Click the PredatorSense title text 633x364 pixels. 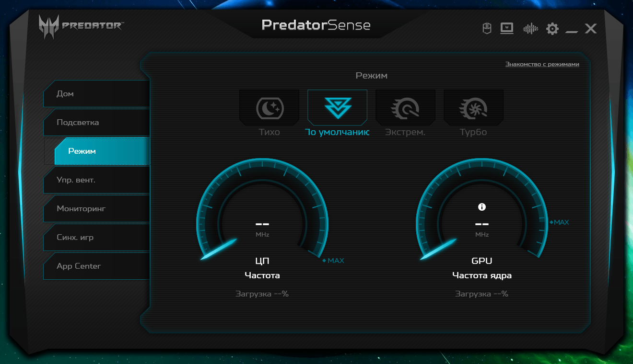point(316,25)
